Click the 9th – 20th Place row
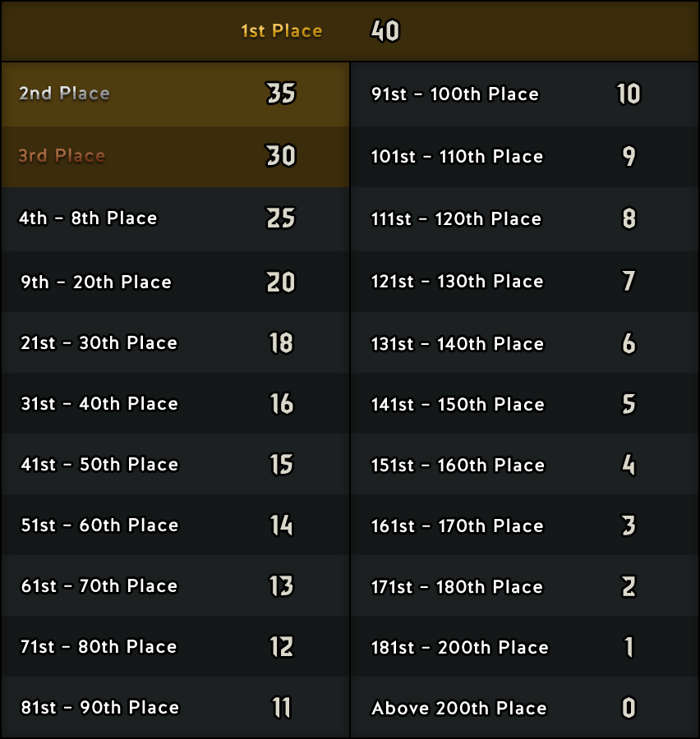This screenshot has width=700, height=739. tap(176, 282)
